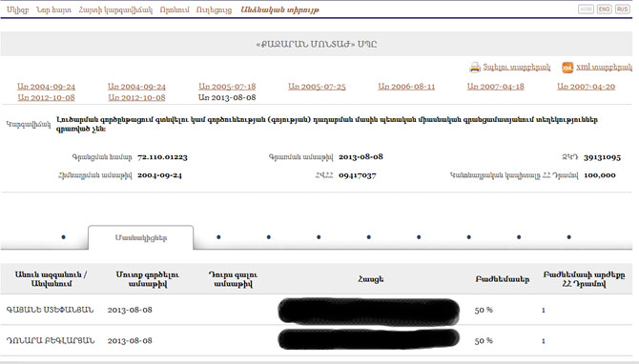Screen dimensions: 639x364
Task: Open the Առ 2006-08-11 version link
Action: (x=406, y=87)
